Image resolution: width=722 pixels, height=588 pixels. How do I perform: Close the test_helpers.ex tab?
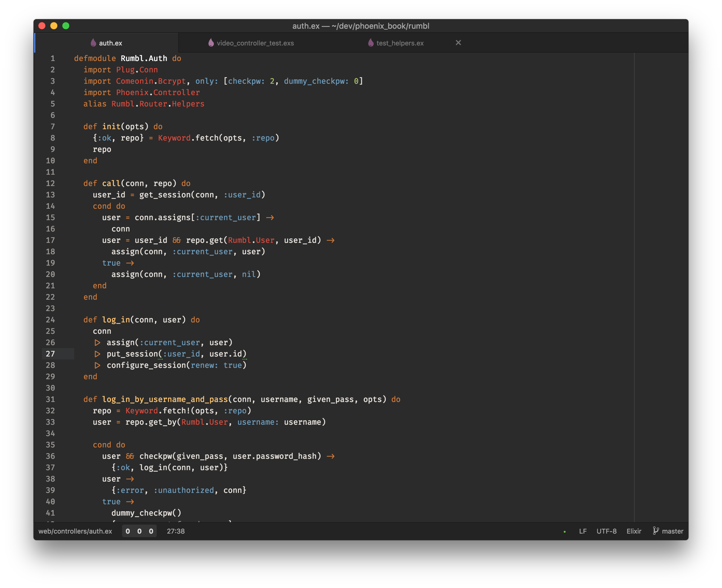[x=458, y=43]
